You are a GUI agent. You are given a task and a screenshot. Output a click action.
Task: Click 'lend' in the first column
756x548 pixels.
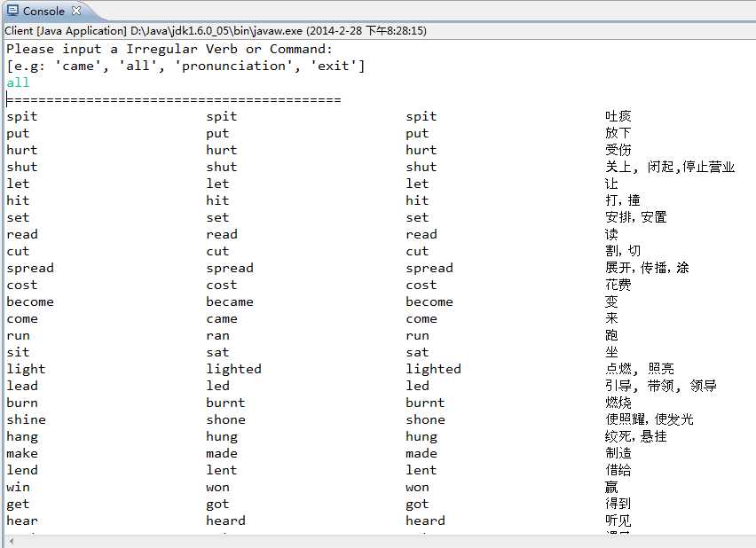point(22,470)
